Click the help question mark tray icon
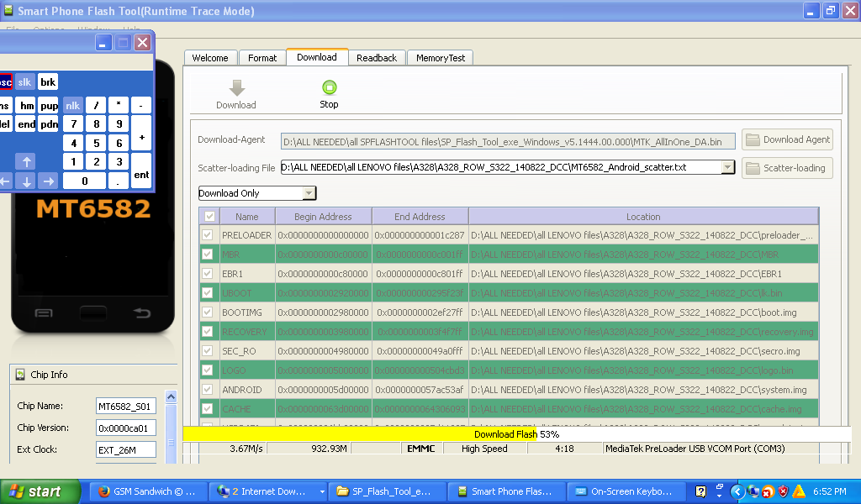This screenshot has height=504, width=861. pyautogui.click(x=700, y=491)
